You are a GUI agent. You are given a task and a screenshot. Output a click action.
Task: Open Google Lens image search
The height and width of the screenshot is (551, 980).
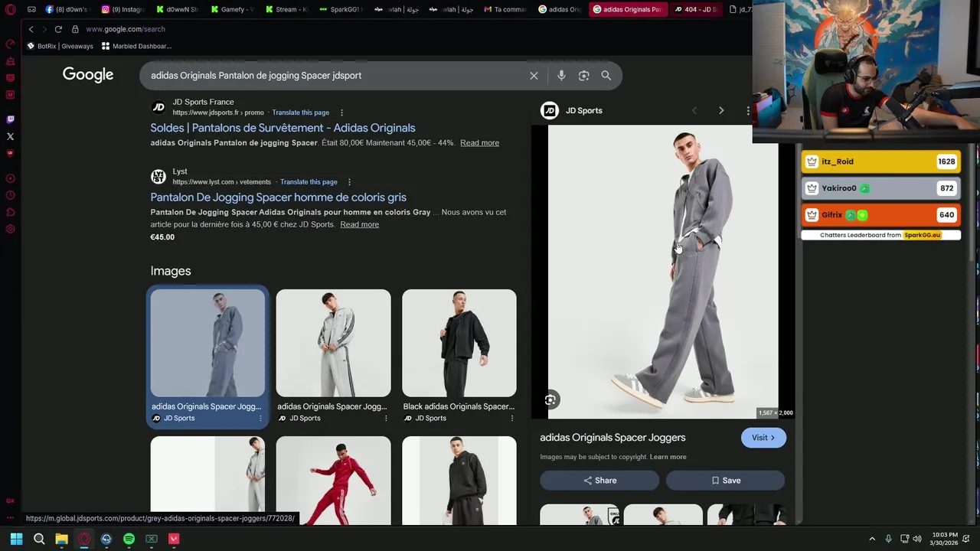584,76
